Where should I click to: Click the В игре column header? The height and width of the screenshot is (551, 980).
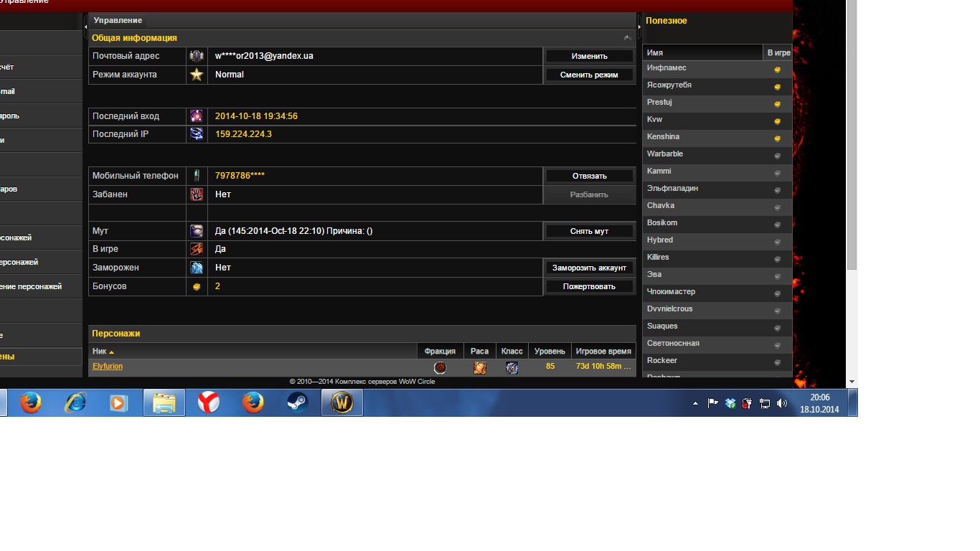(x=778, y=52)
